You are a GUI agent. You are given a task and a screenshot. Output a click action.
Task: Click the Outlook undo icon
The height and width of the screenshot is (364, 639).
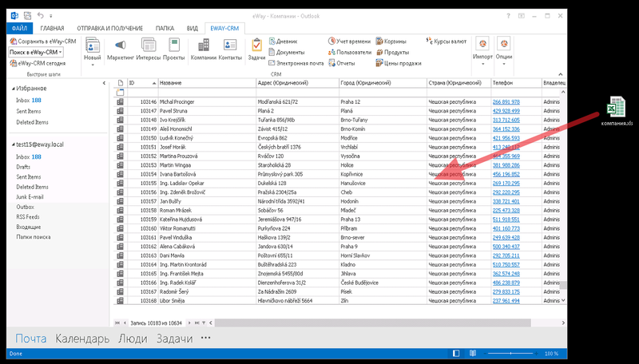tap(41, 15)
